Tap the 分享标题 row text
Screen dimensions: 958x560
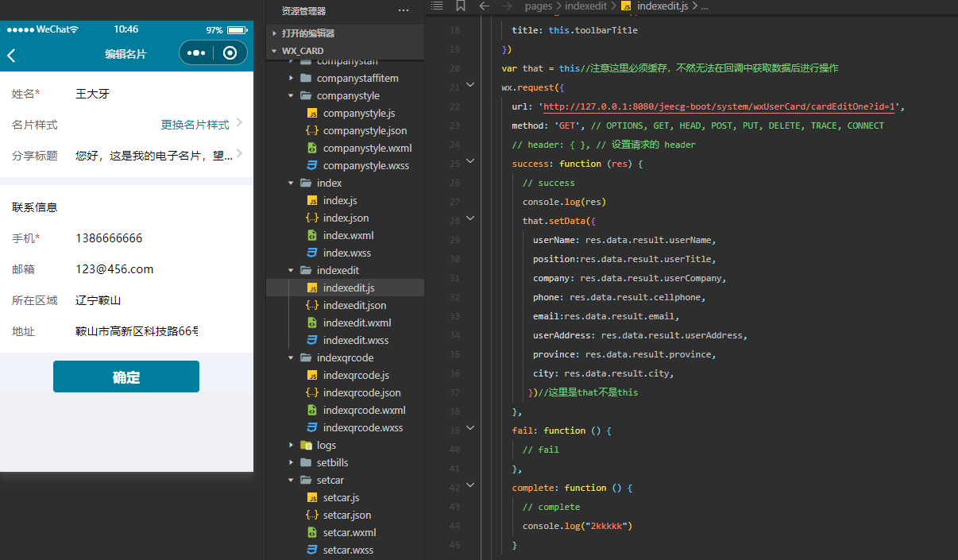(x=154, y=156)
